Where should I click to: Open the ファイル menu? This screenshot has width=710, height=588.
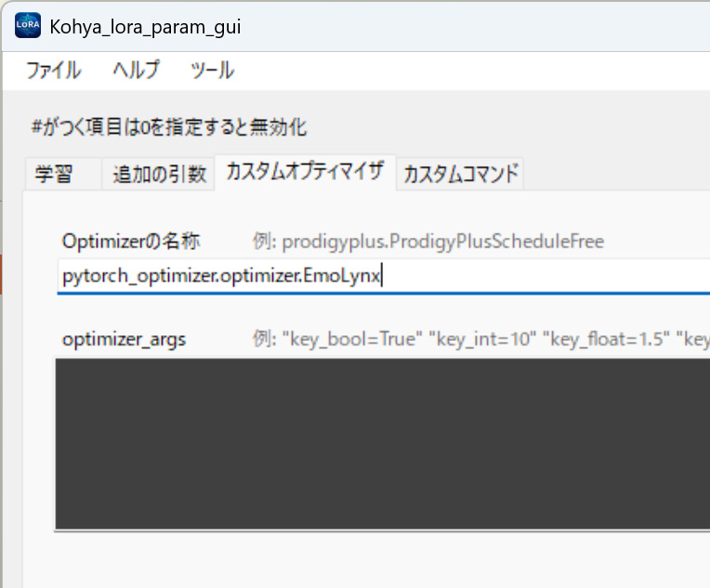(x=53, y=71)
